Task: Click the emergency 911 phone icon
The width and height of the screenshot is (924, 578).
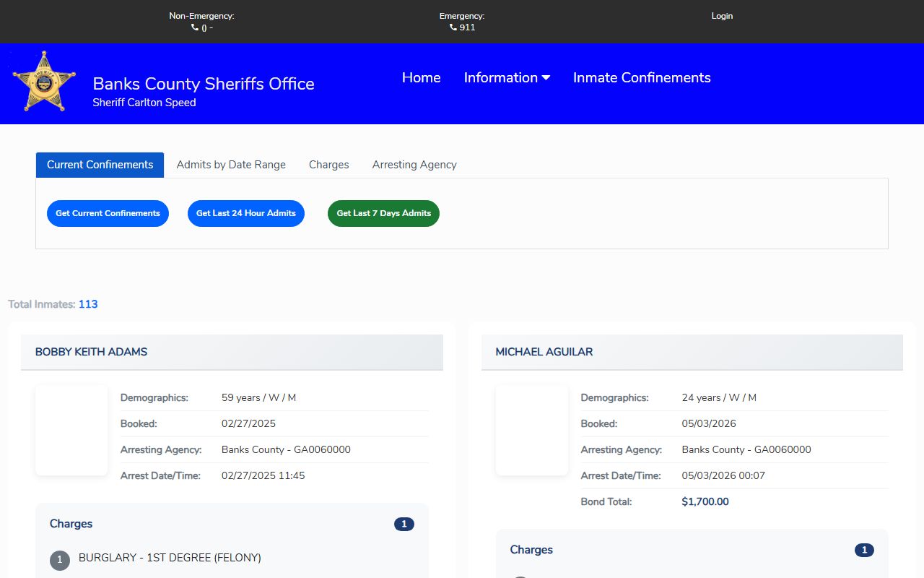Action: click(x=453, y=27)
